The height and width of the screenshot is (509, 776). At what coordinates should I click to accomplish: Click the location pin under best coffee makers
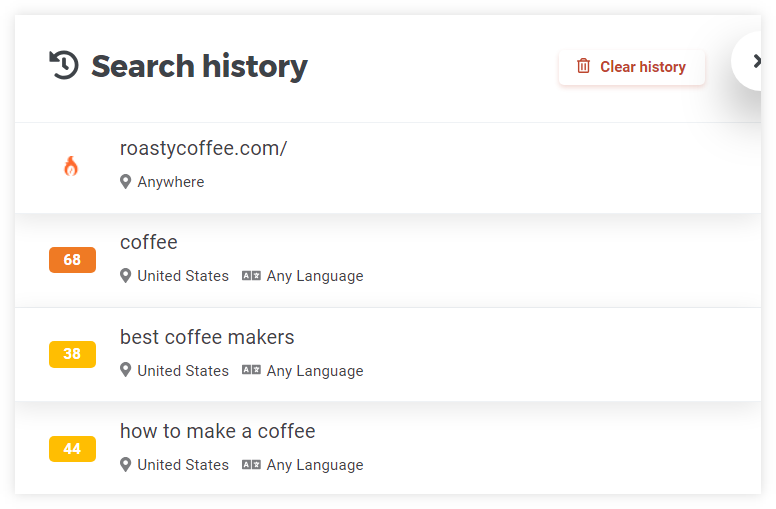point(125,370)
